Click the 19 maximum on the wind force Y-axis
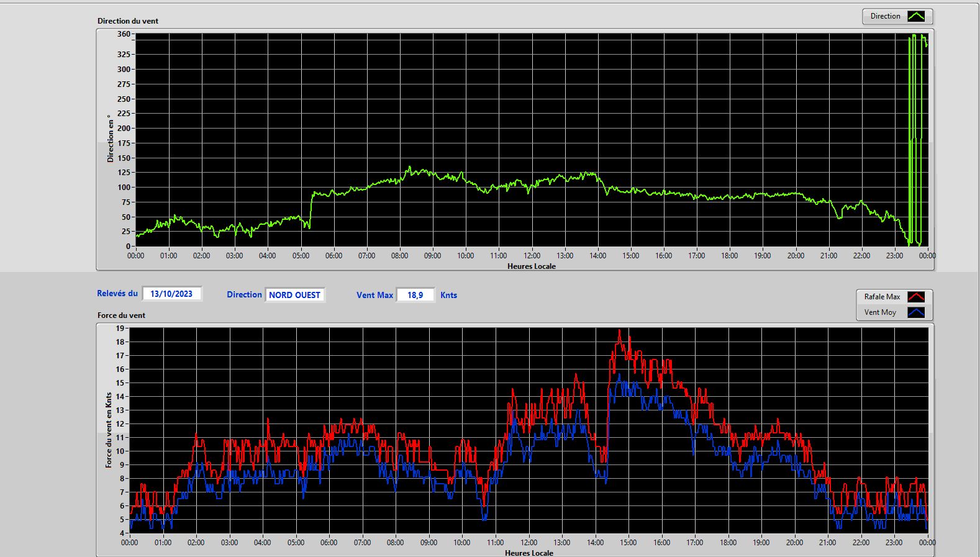The height and width of the screenshot is (557, 980). [x=120, y=328]
